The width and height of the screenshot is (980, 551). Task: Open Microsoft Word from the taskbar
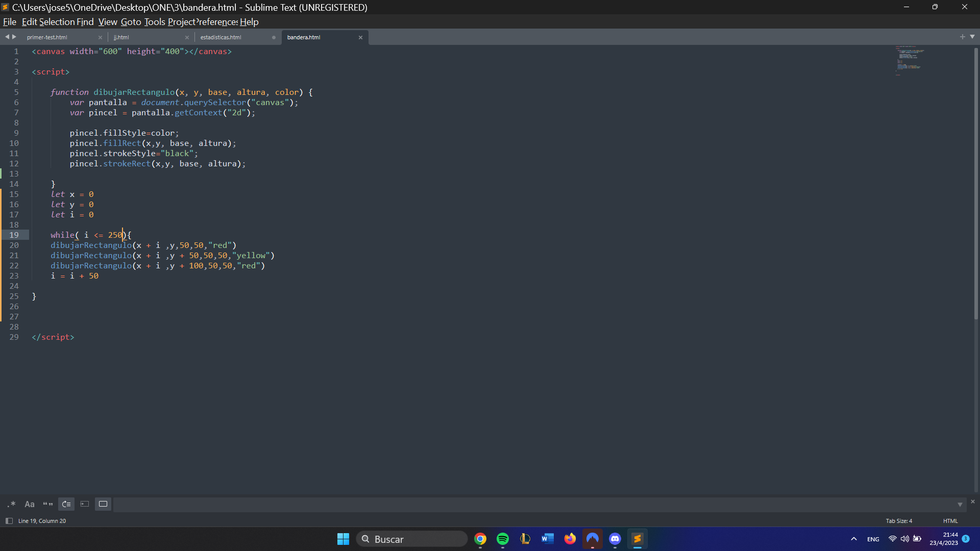[x=548, y=539]
